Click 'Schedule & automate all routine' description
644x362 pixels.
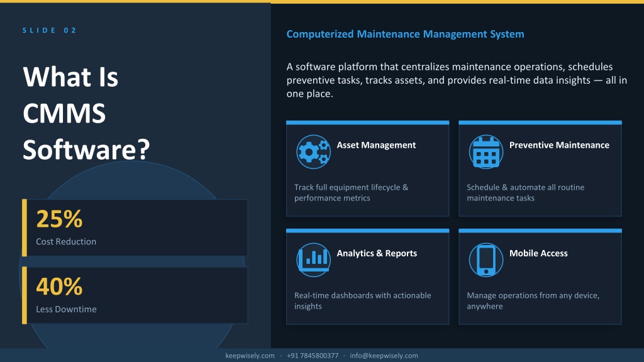pyautogui.click(x=525, y=192)
